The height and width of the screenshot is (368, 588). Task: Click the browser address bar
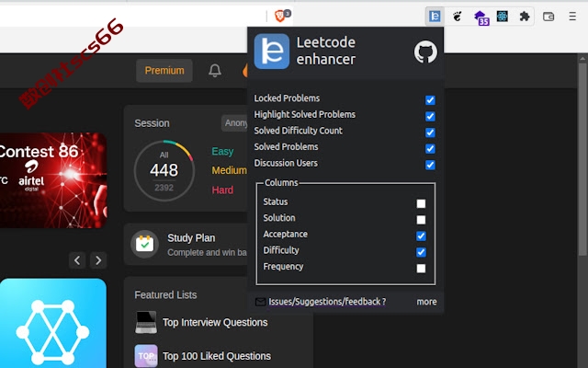point(131,17)
